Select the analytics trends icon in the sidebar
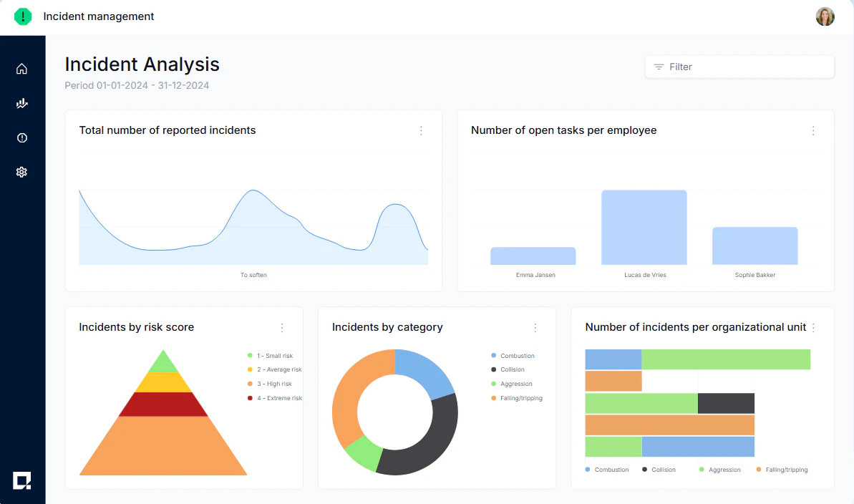 (21, 103)
